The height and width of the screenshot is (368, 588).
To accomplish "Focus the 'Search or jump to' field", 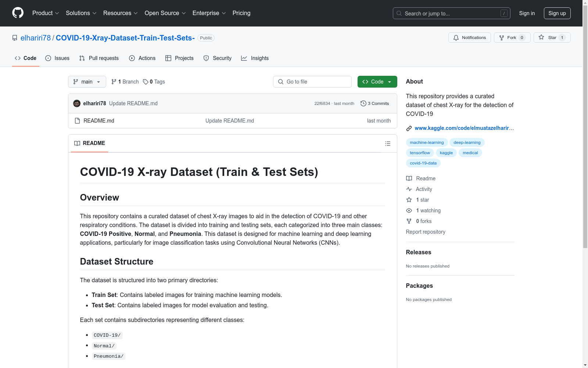I will pos(452,13).
